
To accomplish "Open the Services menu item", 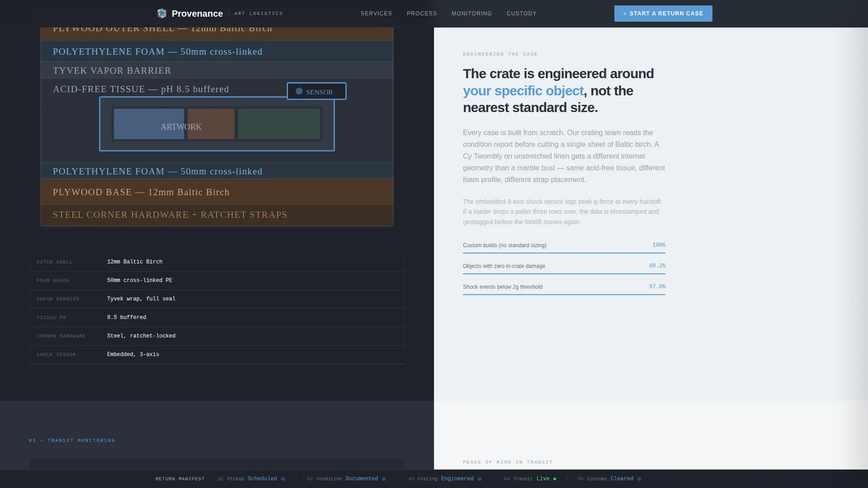I will tap(376, 14).
